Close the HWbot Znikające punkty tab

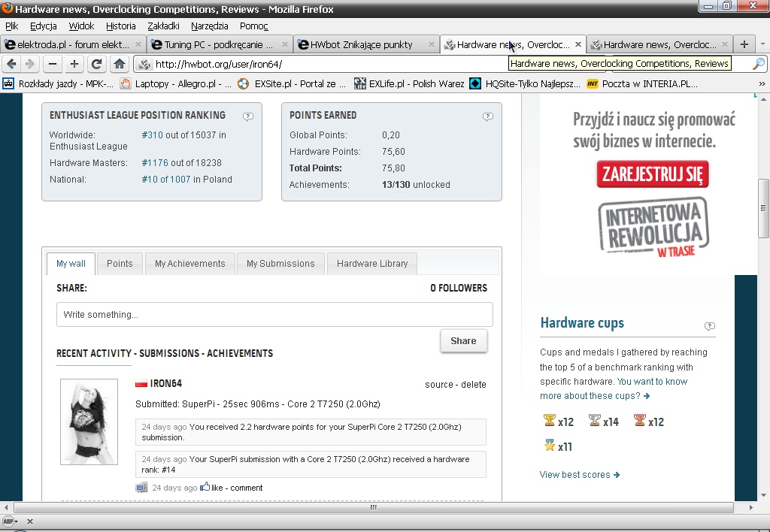coord(431,44)
